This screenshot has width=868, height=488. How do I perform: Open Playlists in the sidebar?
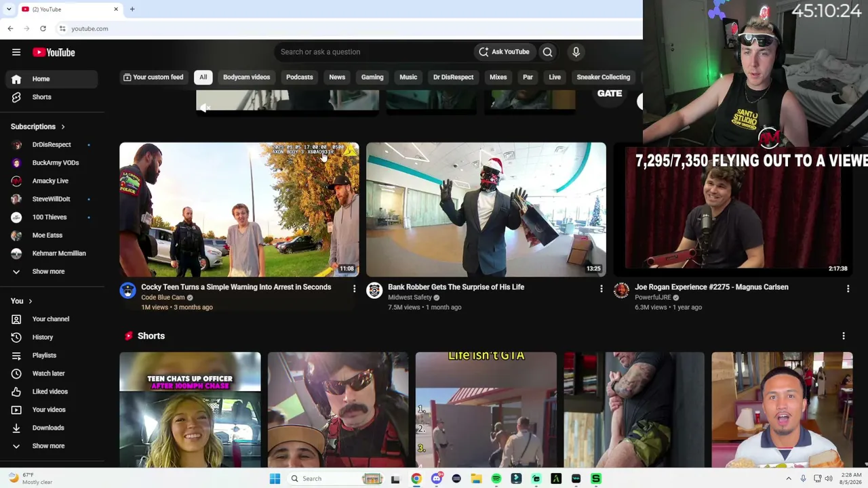(x=52, y=355)
